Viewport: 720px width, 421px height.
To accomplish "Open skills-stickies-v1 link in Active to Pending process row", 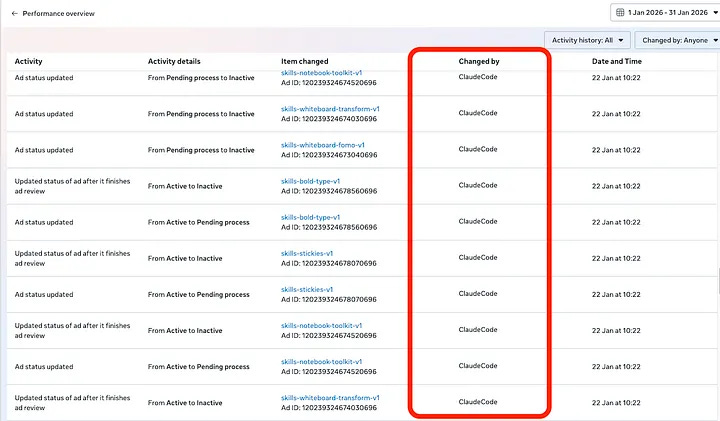I will click(x=307, y=290).
